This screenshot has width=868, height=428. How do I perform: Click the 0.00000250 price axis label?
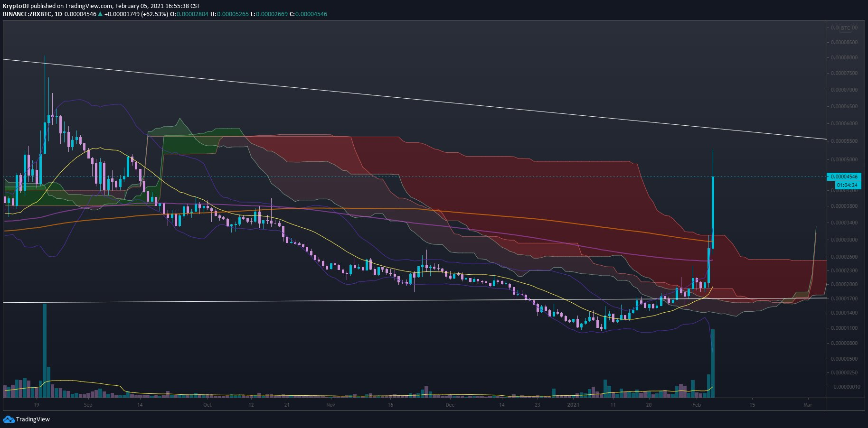844,372
